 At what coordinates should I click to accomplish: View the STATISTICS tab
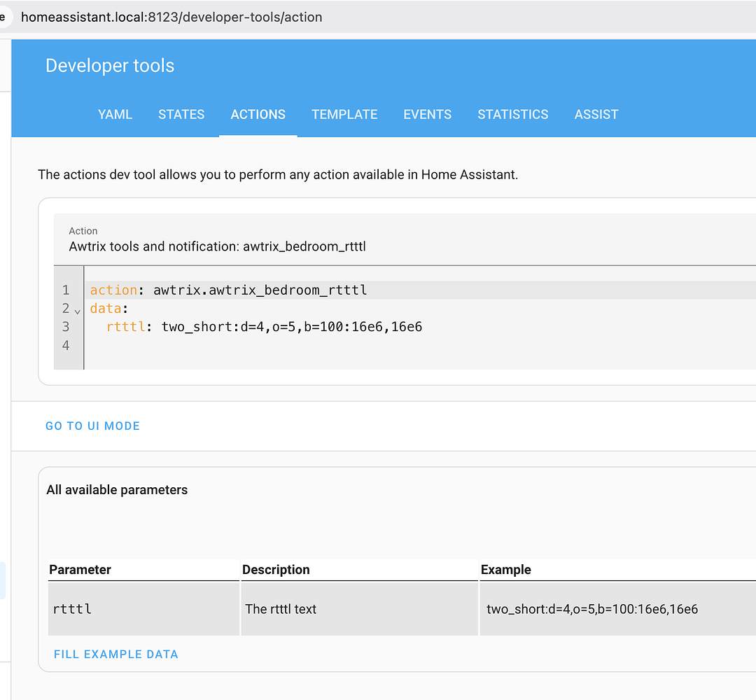point(513,115)
